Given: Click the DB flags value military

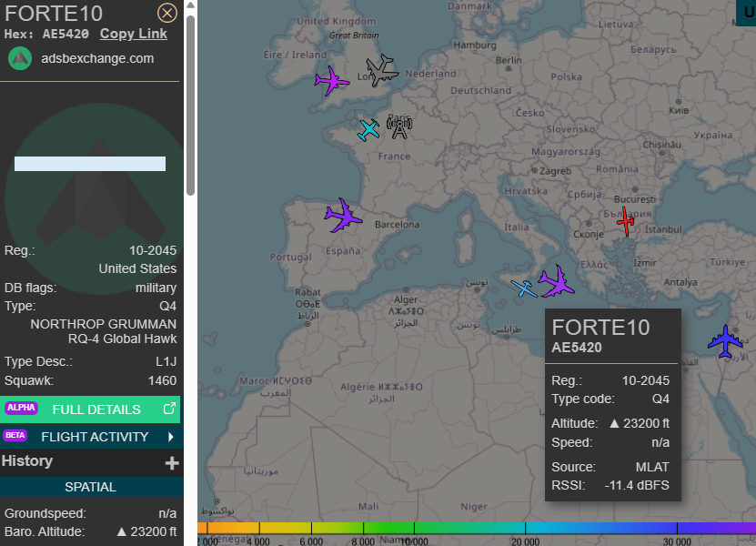Looking at the screenshot, I should point(156,288).
